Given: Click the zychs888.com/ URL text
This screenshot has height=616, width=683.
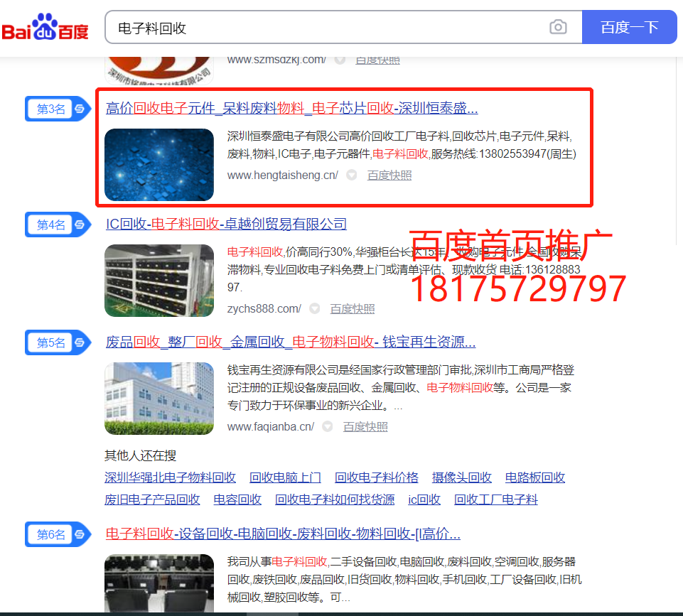Looking at the screenshot, I should (264, 308).
